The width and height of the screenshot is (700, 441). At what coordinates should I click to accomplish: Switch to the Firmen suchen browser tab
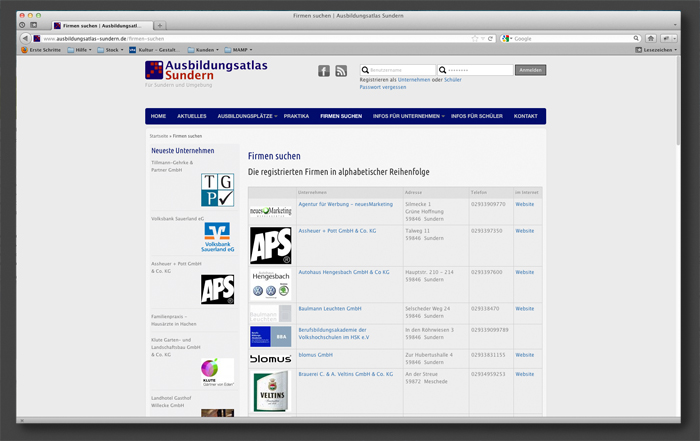[102, 26]
